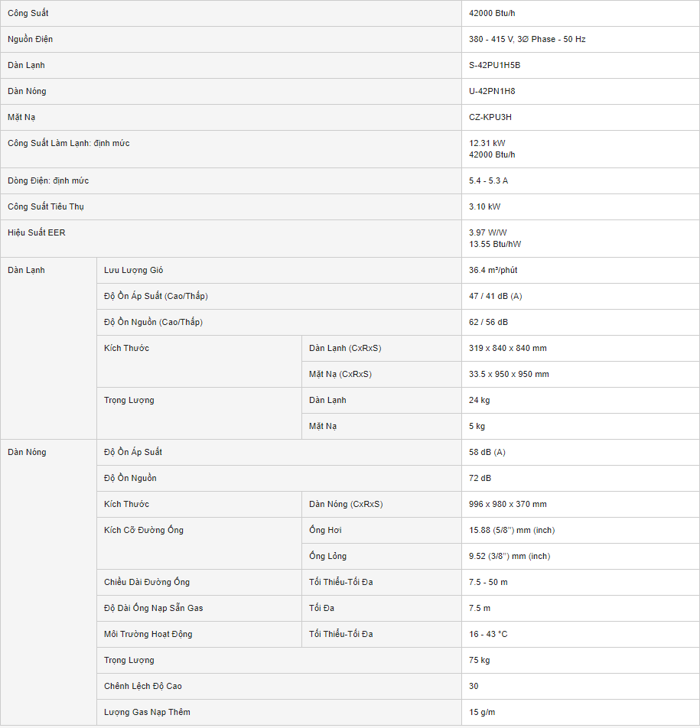
Task: Select the Ống Hơi pipe label
Action: point(326,530)
